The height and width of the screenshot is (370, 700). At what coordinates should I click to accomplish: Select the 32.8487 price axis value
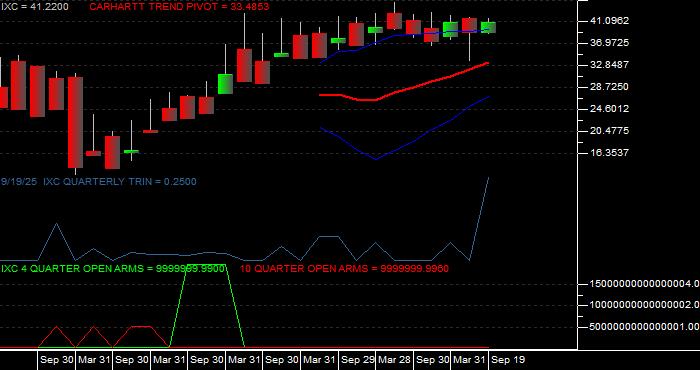[x=609, y=65]
